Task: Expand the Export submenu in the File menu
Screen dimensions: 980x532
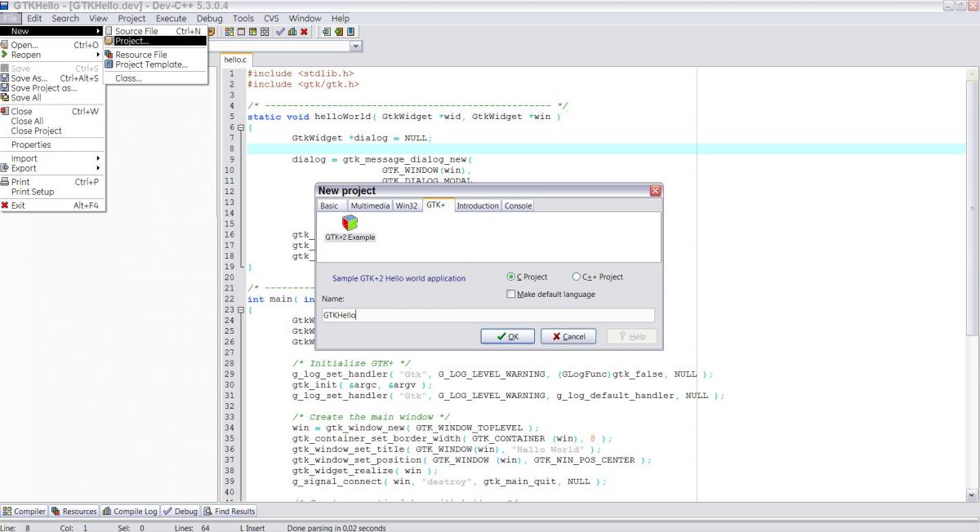Action: pos(52,168)
